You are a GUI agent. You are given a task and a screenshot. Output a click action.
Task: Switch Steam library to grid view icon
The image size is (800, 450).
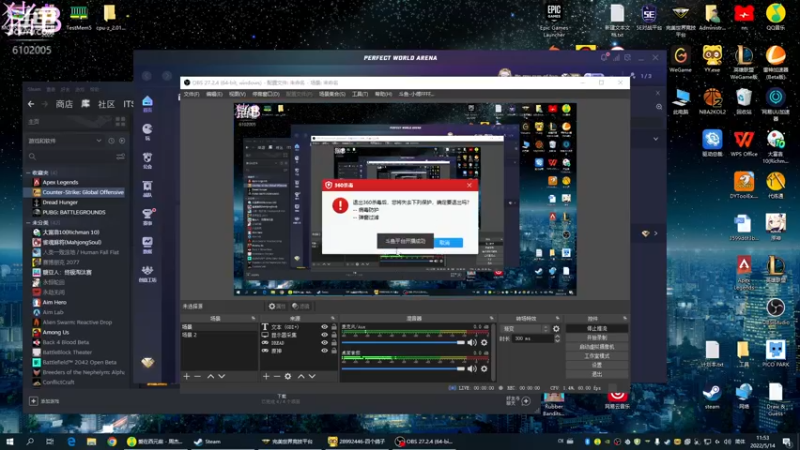pos(120,121)
